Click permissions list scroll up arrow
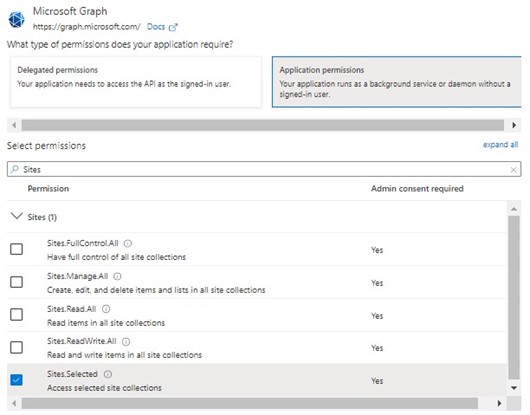This screenshot has width=530, height=415. 514,209
